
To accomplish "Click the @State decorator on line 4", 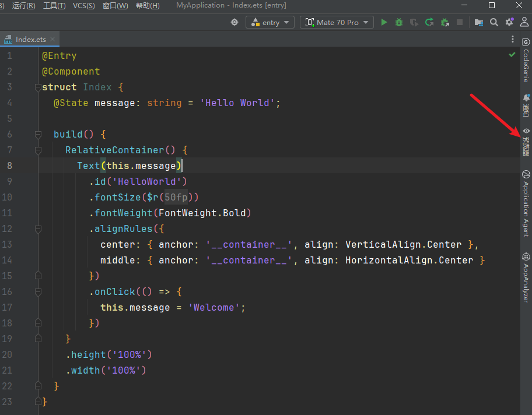I will 71,103.
